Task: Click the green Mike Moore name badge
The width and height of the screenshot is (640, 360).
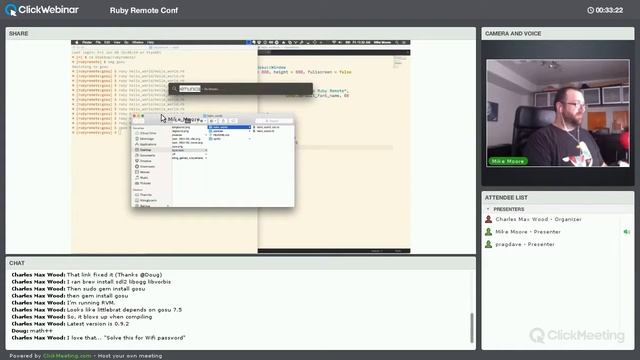Action: [508, 161]
